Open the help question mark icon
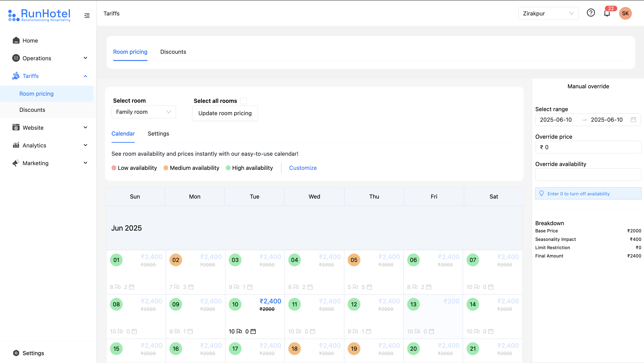Screen dimensions: 644x363 pos(591,13)
